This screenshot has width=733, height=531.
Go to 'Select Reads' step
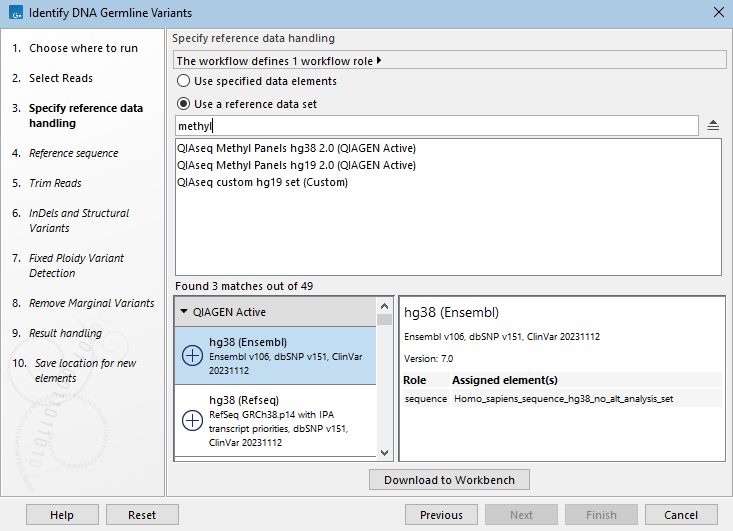tap(61, 78)
